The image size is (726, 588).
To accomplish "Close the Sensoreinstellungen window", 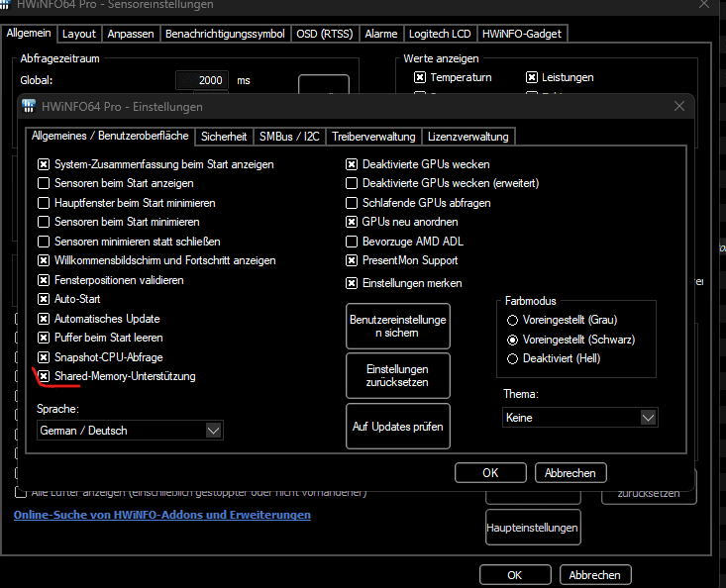I will 704,4.
